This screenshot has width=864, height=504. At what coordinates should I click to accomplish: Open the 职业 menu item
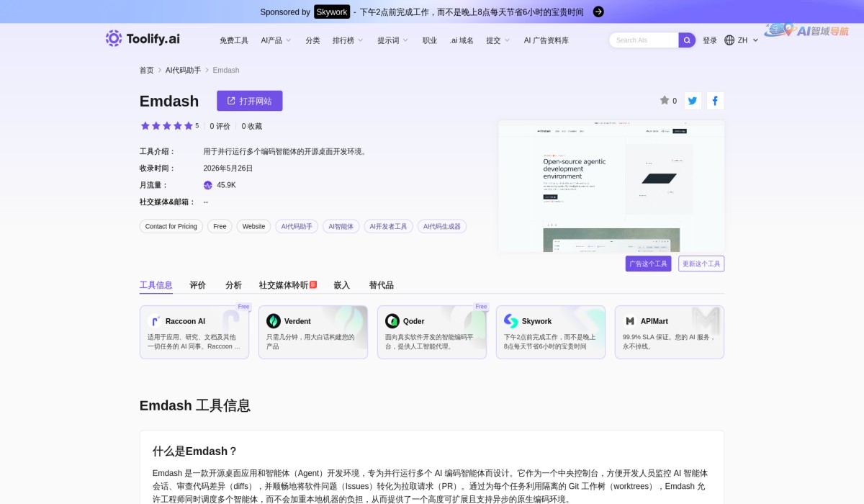(430, 40)
